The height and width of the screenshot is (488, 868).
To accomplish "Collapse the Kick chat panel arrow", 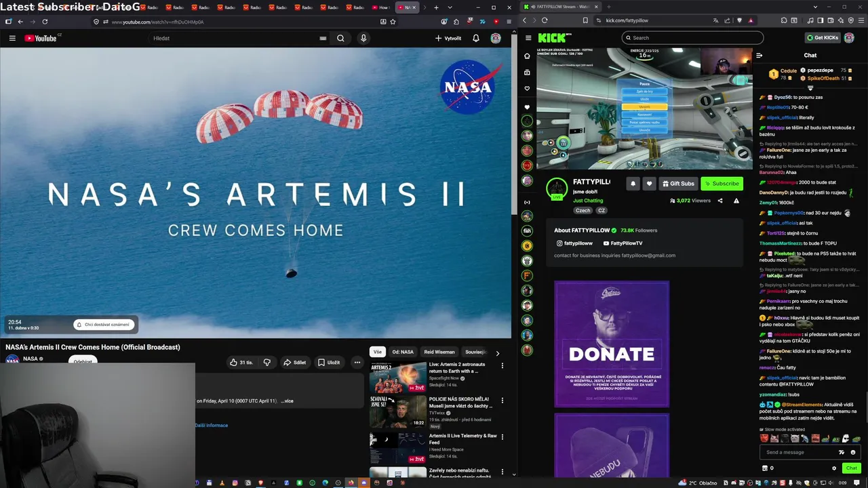I will pos(759,56).
